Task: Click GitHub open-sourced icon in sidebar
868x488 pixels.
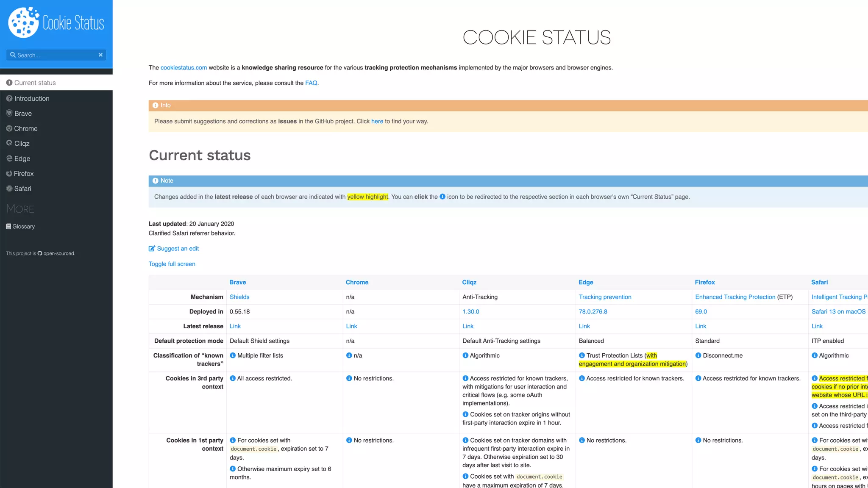Action: click(40, 253)
